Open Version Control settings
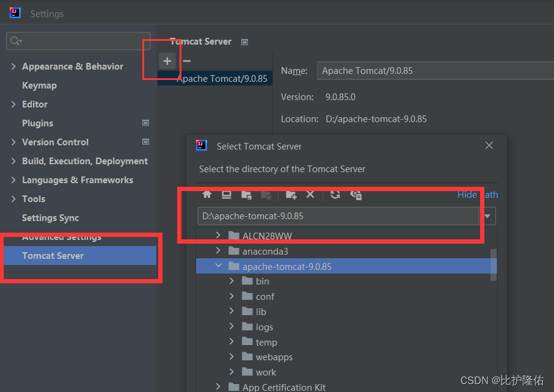The width and height of the screenshot is (554, 392). 55,142
